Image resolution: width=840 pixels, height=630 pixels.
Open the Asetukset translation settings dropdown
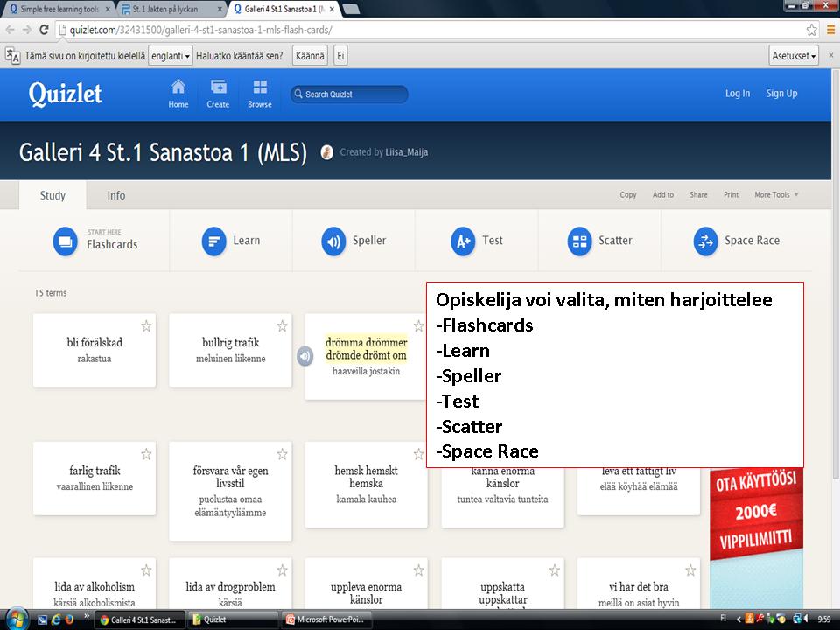[x=794, y=55]
